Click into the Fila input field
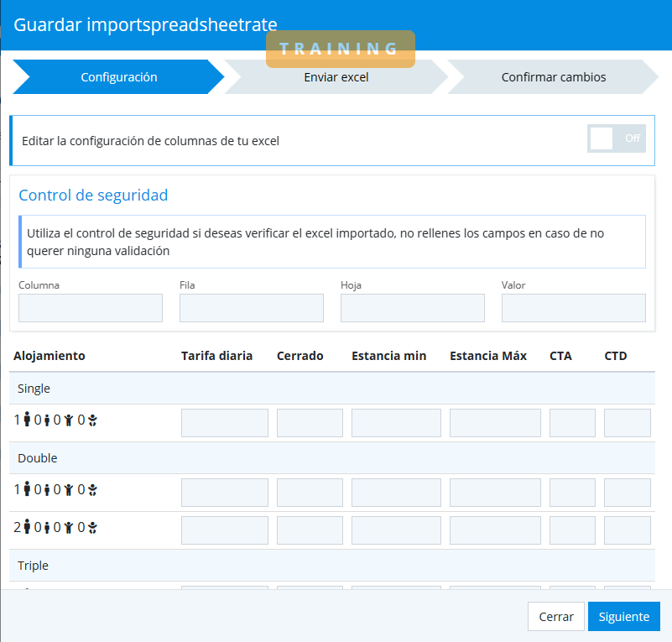The width and height of the screenshot is (672, 642). point(252,308)
